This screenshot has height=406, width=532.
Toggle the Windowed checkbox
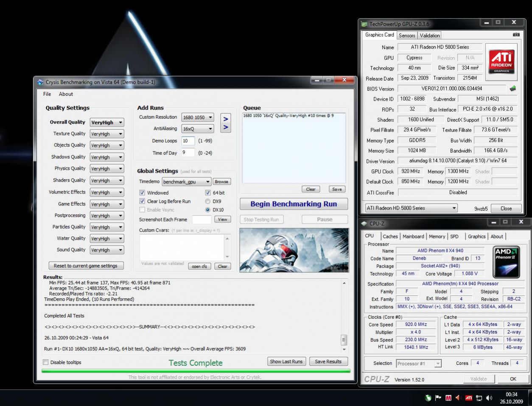[143, 193]
